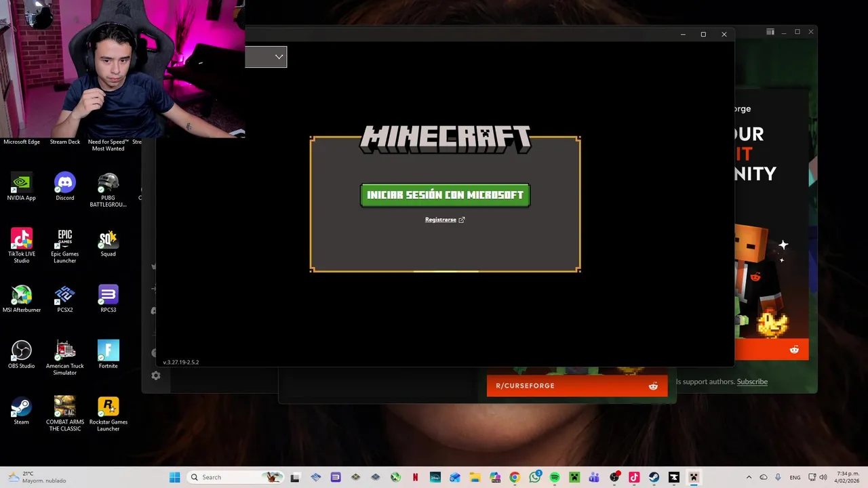Open Disney+ from the taskbar
Viewport: 868px width, 488px height.
[435, 477]
